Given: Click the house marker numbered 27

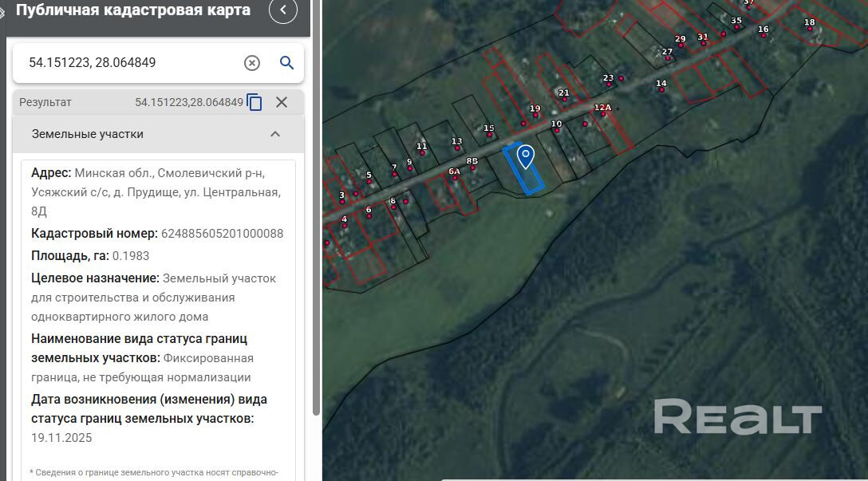Looking at the screenshot, I should [667, 58].
